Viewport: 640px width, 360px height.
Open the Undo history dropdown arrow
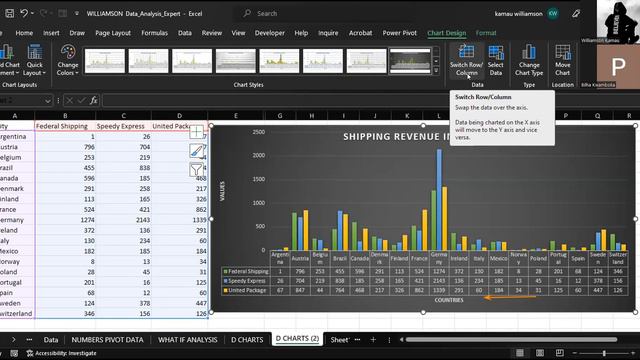click(x=33, y=13)
